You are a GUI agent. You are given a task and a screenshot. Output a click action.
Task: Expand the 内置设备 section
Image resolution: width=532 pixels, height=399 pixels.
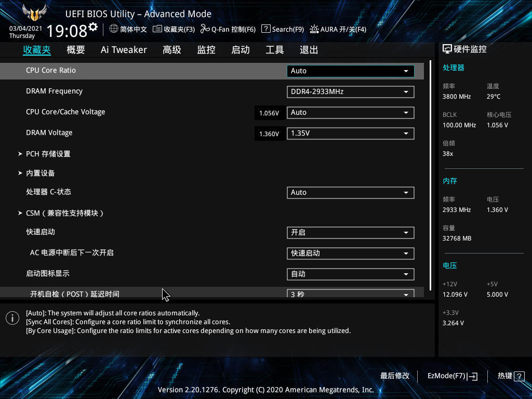(x=42, y=173)
